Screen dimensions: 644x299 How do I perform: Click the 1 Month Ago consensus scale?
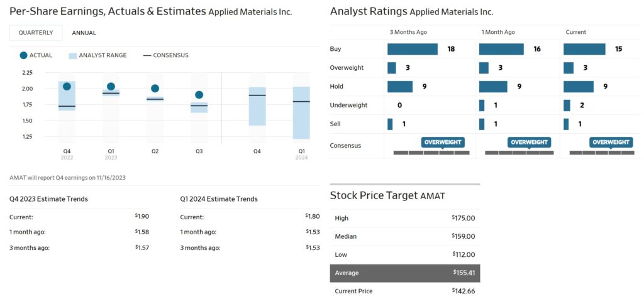(x=519, y=153)
